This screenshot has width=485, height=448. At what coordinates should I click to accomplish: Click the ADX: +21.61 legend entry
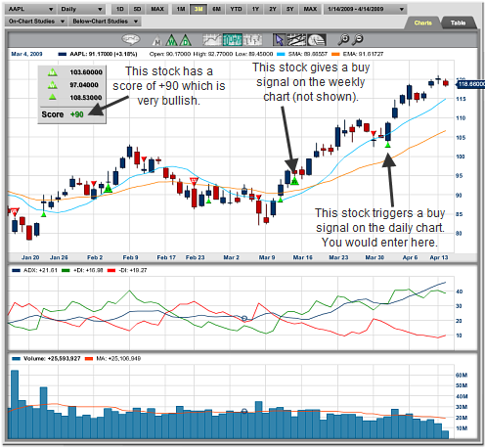[34, 270]
